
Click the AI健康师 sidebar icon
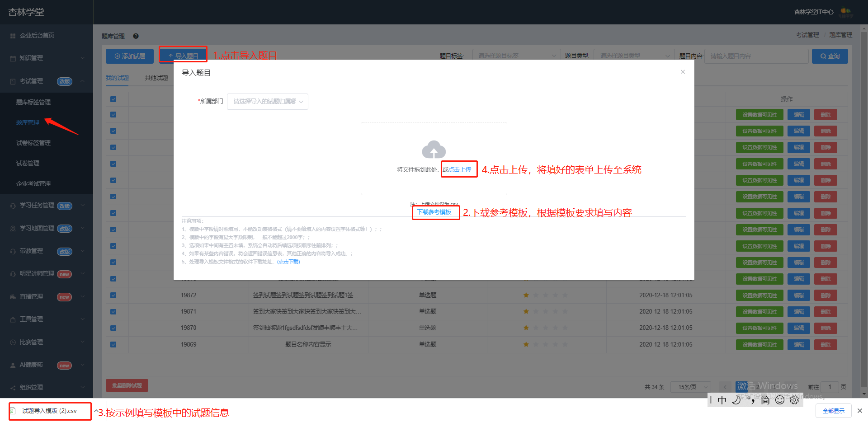13,365
